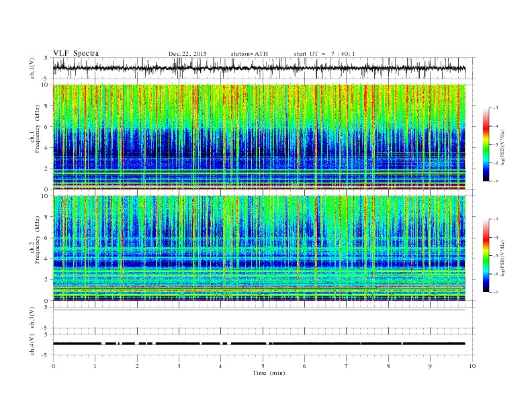Click the "ch.2 Frequency (kHz)" axis label
The image size is (532, 411).
[35, 240]
